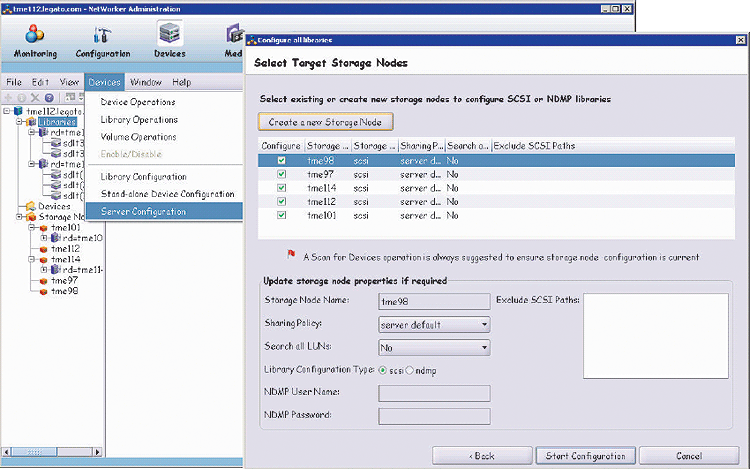Expand the rd=tme10 library under tme101
This screenshot has height=469, width=750.
(44, 238)
